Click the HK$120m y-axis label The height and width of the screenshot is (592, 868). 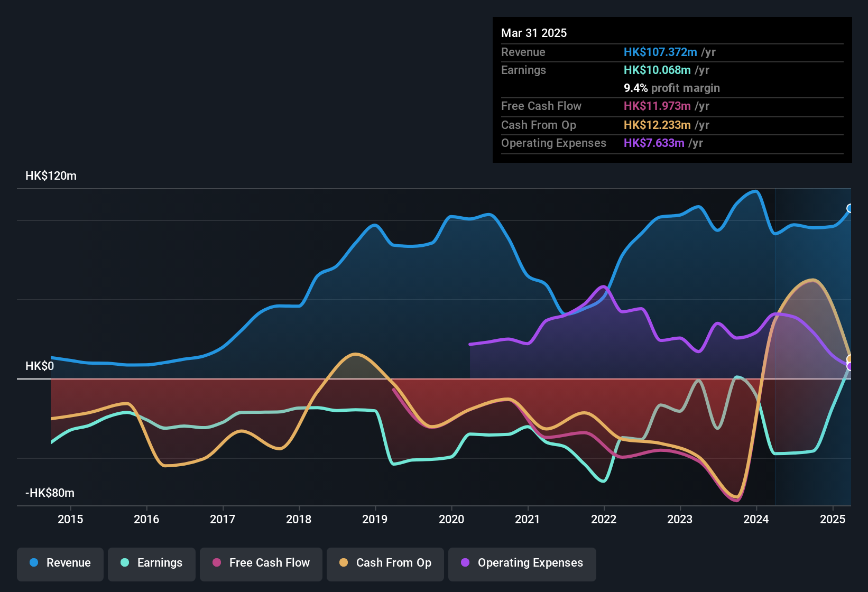click(x=51, y=175)
